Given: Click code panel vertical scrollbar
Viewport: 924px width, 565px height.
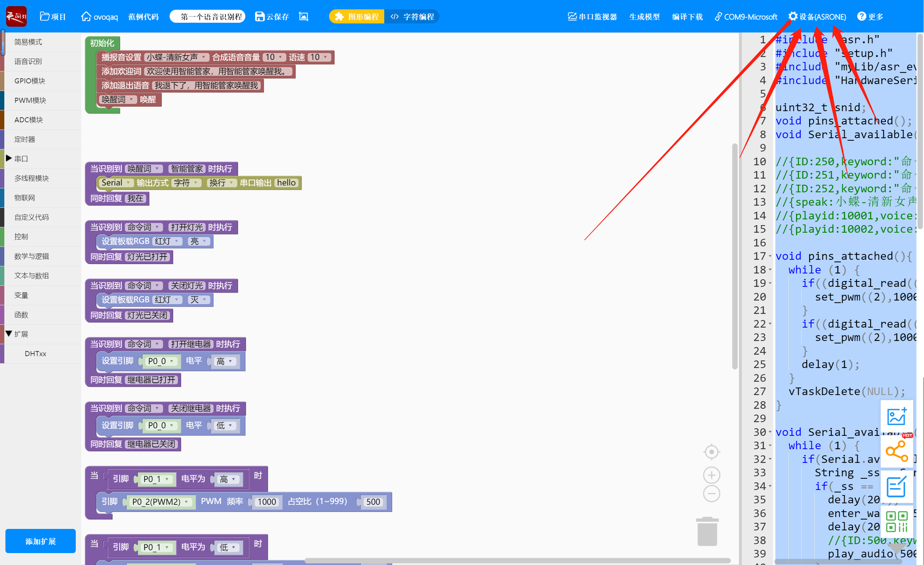Looking at the screenshot, I should 920,131.
